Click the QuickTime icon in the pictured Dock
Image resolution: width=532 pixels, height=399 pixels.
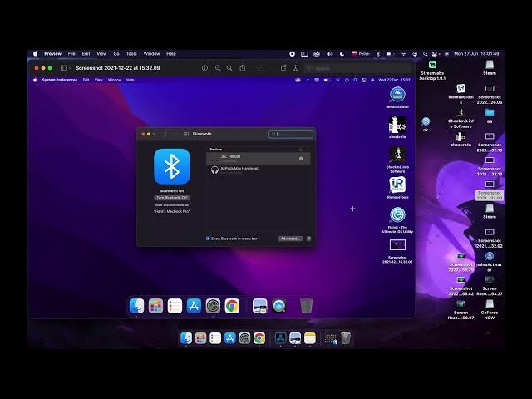[x=279, y=306]
